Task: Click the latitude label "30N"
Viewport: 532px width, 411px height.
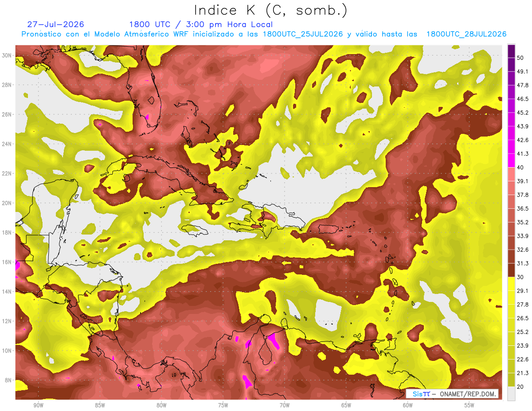Action: (7, 55)
